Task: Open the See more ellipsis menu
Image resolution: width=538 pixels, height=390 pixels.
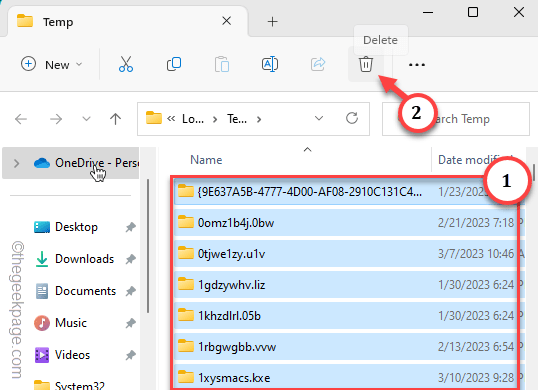Action: coord(417,64)
